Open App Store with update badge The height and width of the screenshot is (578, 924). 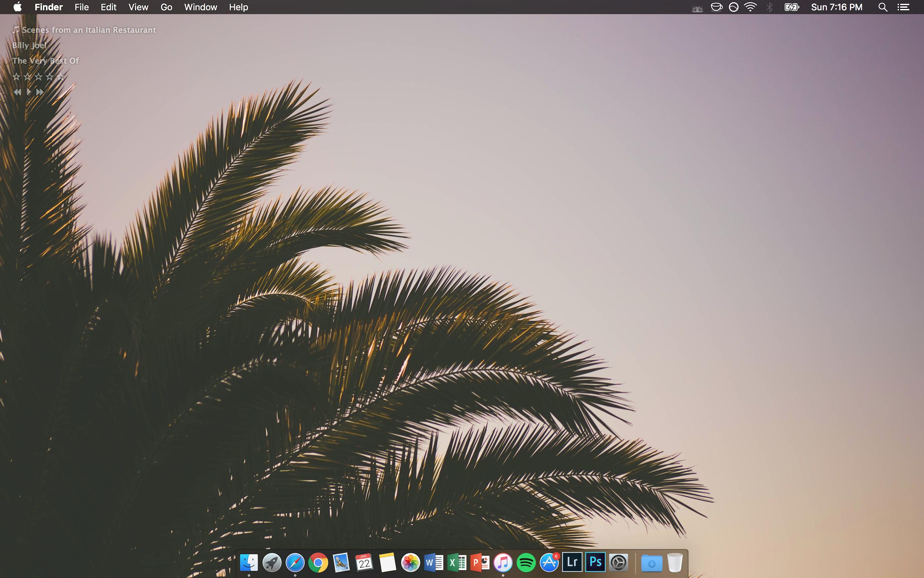point(549,563)
